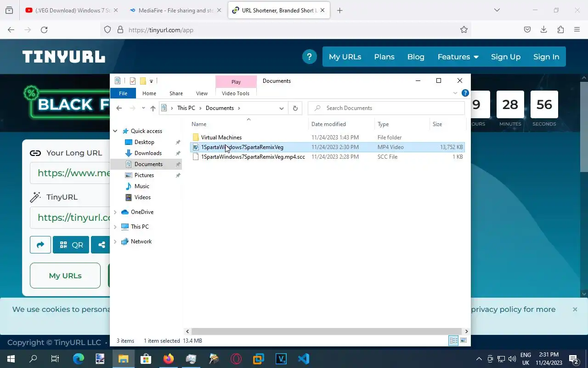Dismiss the cookie notice banner
588x368 pixels.
coord(575,310)
